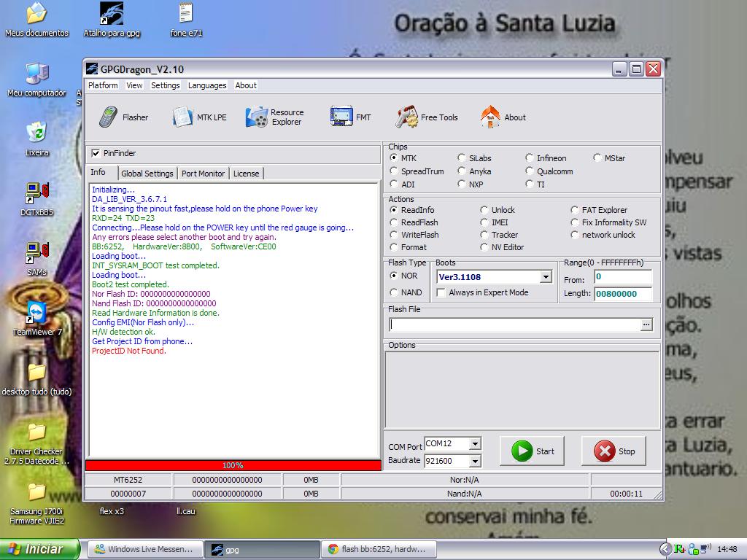Image resolution: width=747 pixels, height=560 pixels.
Task: Click the About house icon in toolbar
Action: 490,117
